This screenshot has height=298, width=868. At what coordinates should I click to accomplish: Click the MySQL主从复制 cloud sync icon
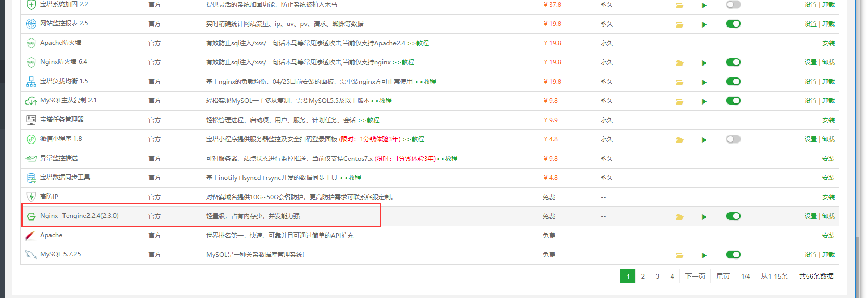[31, 100]
